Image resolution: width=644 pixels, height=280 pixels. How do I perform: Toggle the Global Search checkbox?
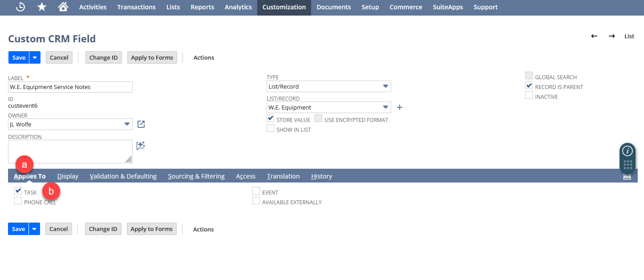point(529,76)
